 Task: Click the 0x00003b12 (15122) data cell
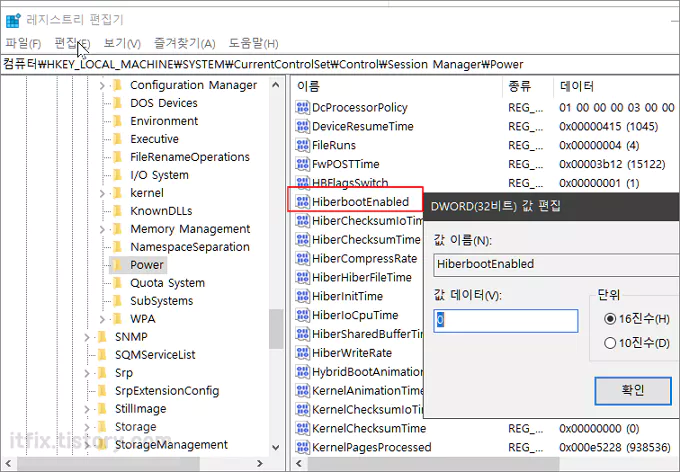612,164
